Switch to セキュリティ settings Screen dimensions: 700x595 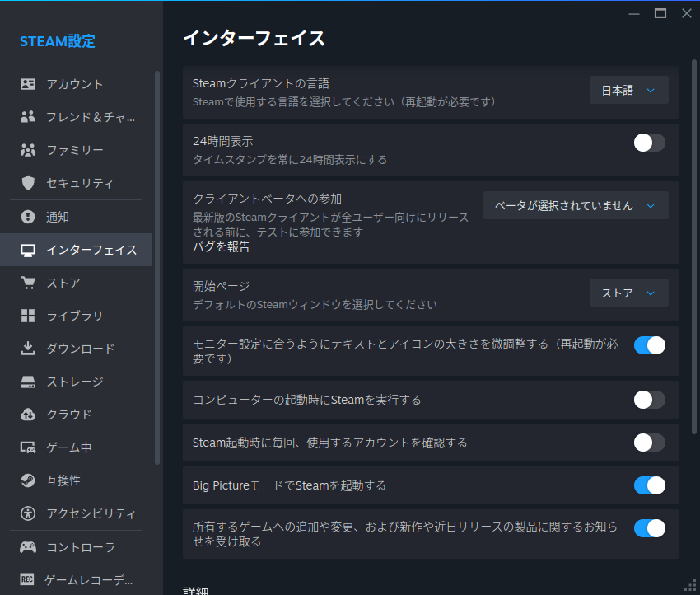(x=76, y=183)
